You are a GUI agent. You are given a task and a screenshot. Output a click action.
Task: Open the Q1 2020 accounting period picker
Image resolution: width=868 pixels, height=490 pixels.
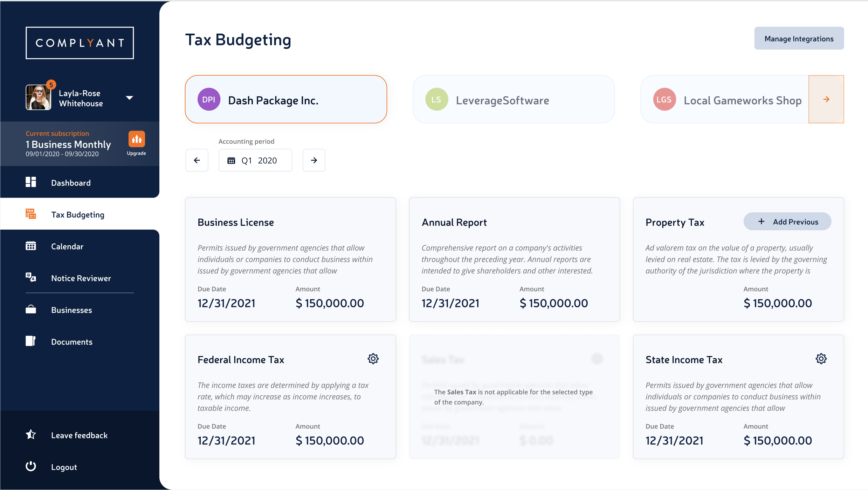[x=255, y=160]
